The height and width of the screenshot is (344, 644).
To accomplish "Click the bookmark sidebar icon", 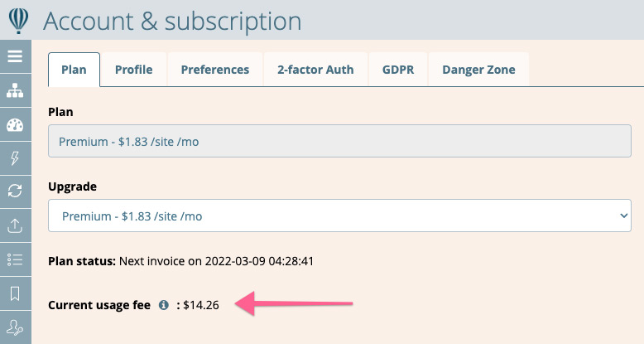I will point(15,293).
